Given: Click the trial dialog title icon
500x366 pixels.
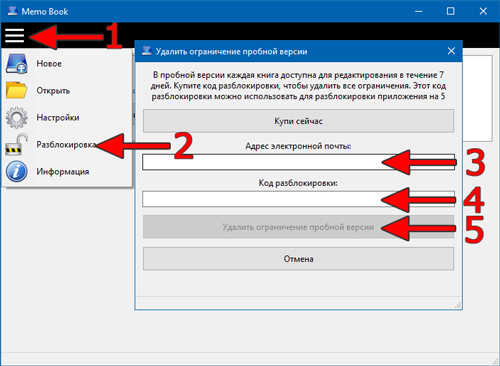Looking at the screenshot, I should (147, 51).
